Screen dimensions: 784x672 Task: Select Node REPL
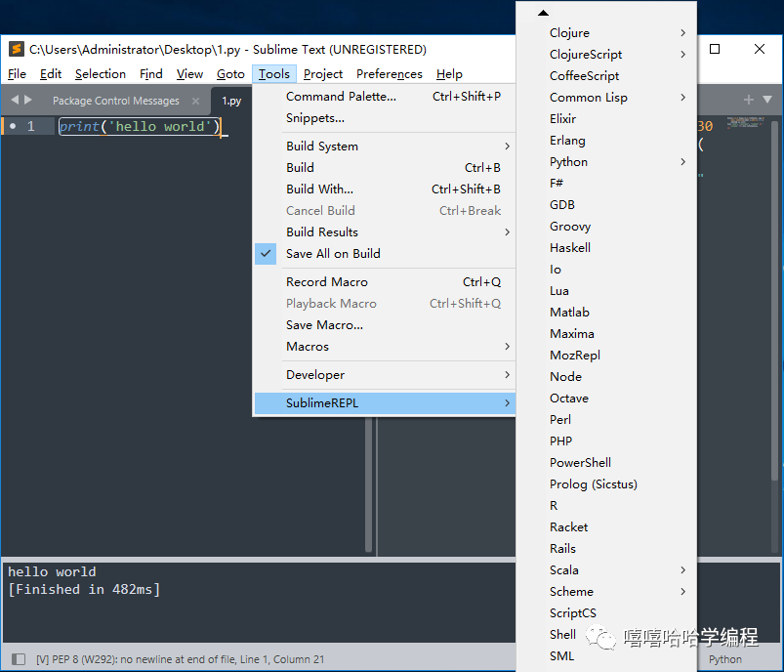click(x=606, y=377)
